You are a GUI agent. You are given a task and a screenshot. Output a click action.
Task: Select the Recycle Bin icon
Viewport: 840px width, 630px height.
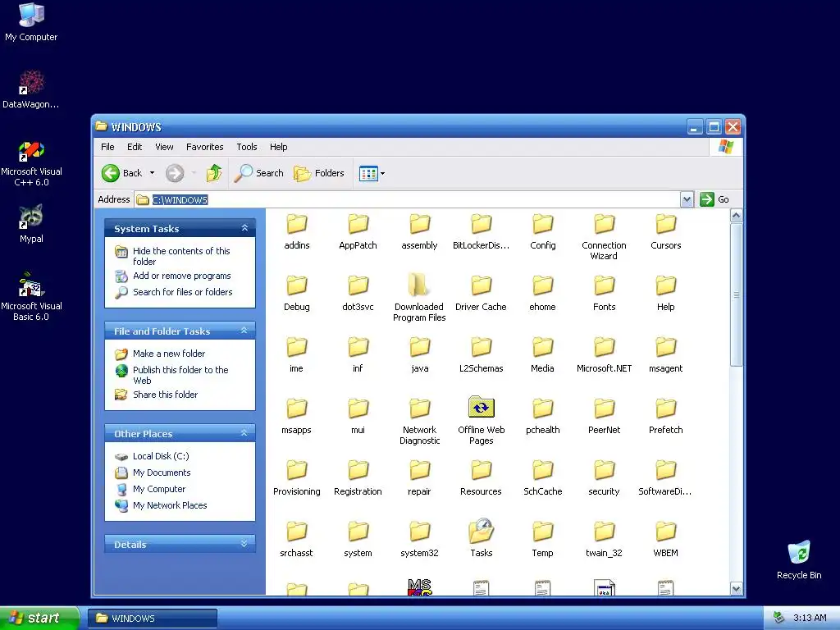point(799,559)
